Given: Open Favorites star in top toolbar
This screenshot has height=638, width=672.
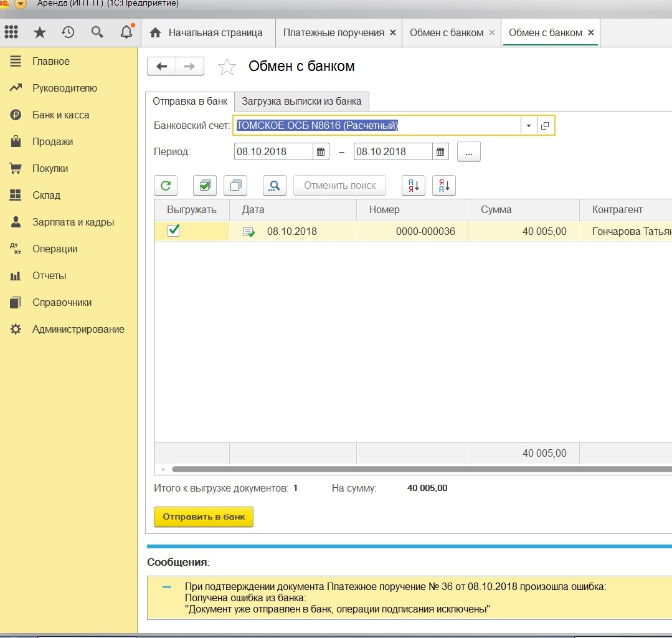Looking at the screenshot, I should (39, 32).
